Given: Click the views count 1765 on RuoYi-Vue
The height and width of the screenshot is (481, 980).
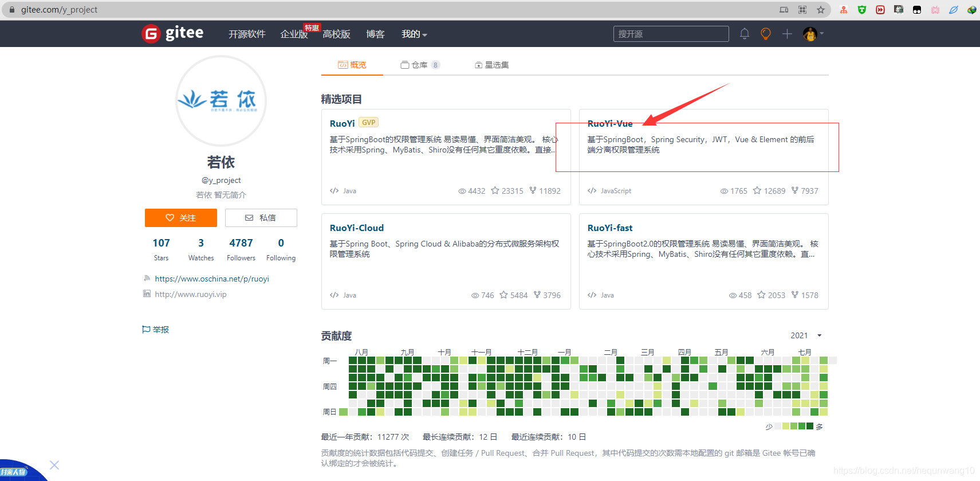Looking at the screenshot, I should point(739,191).
